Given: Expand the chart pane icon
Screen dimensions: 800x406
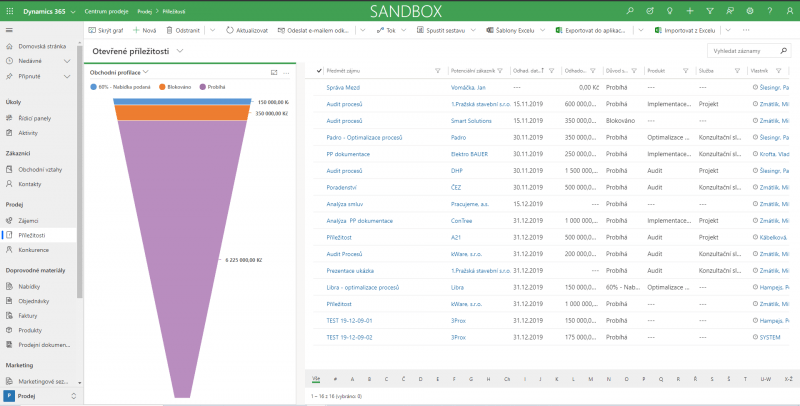Looking at the screenshot, I should (274, 73).
